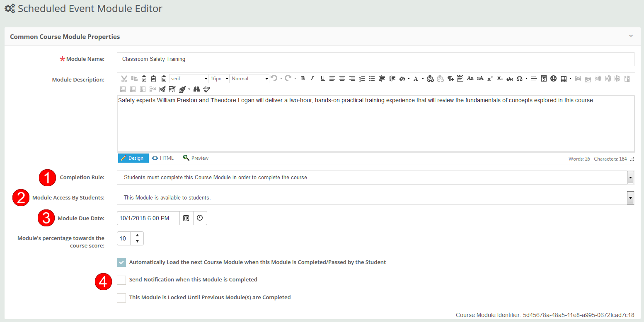Apply superscript formatting
Viewport: 644px width, 322px height.
pyautogui.click(x=489, y=78)
